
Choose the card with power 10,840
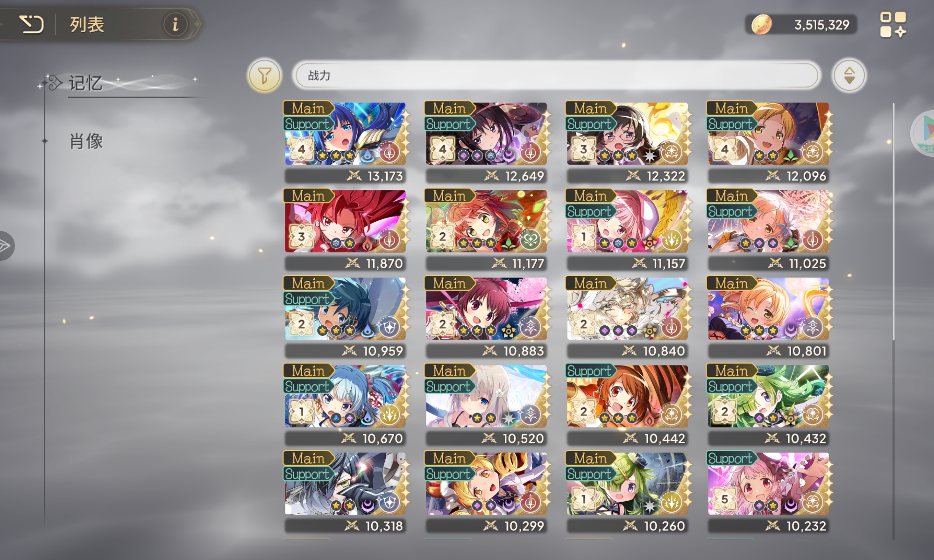click(628, 317)
